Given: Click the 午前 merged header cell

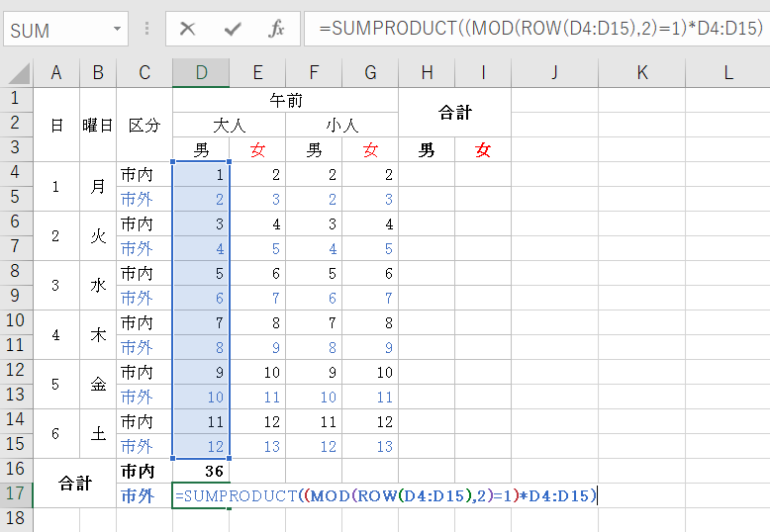Looking at the screenshot, I should pos(285,100).
